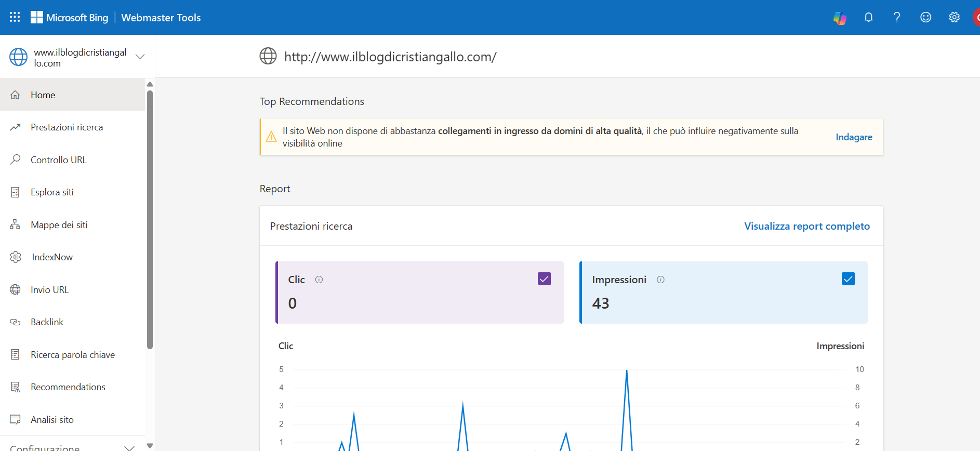Open the help question mark icon
This screenshot has width=980, height=451.
pos(897,17)
